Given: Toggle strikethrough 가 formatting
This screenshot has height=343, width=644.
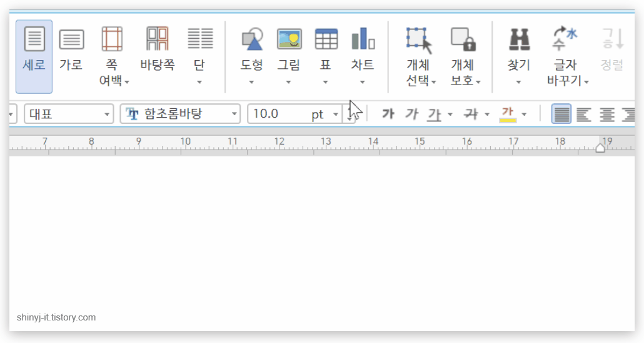Looking at the screenshot, I should 471,113.
